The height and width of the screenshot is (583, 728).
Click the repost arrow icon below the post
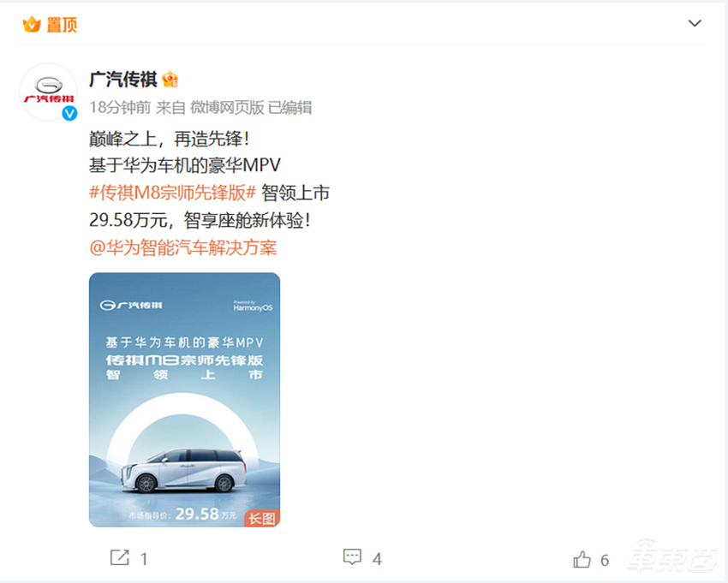click(120, 557)
